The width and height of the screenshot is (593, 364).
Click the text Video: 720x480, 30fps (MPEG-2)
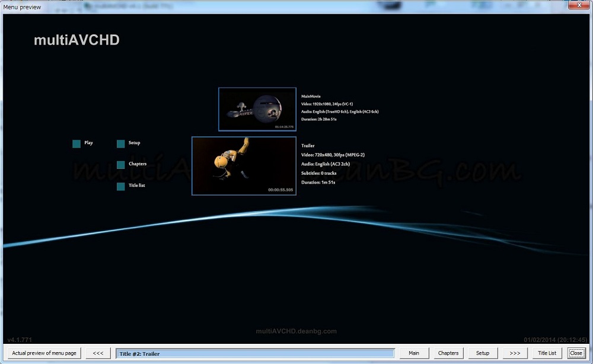333,155
